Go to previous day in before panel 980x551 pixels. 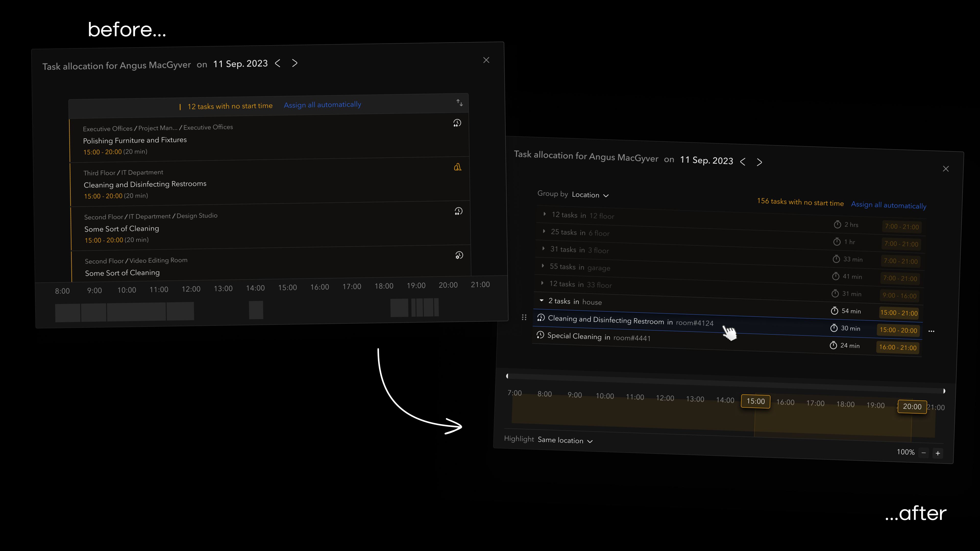click(x=278, y=63)
